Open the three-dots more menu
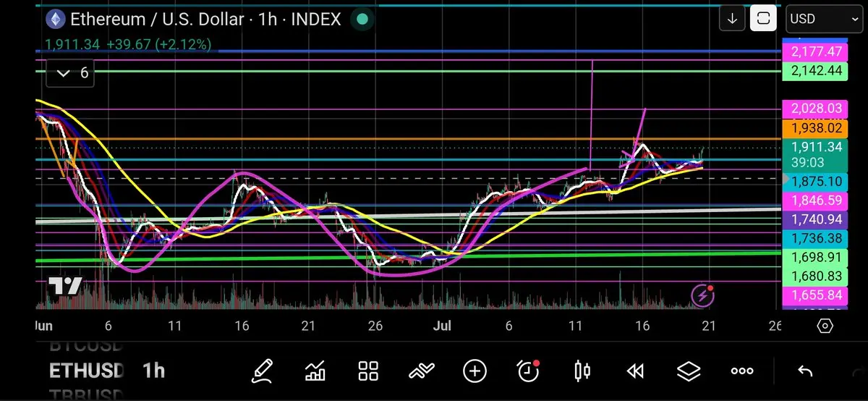 tap(742, 371)
